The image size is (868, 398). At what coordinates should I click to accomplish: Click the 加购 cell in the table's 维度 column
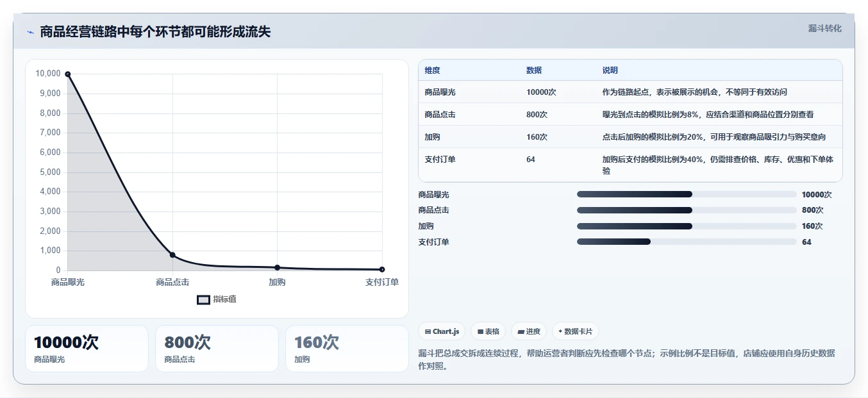pyautogui.click(x=432, y=137)
